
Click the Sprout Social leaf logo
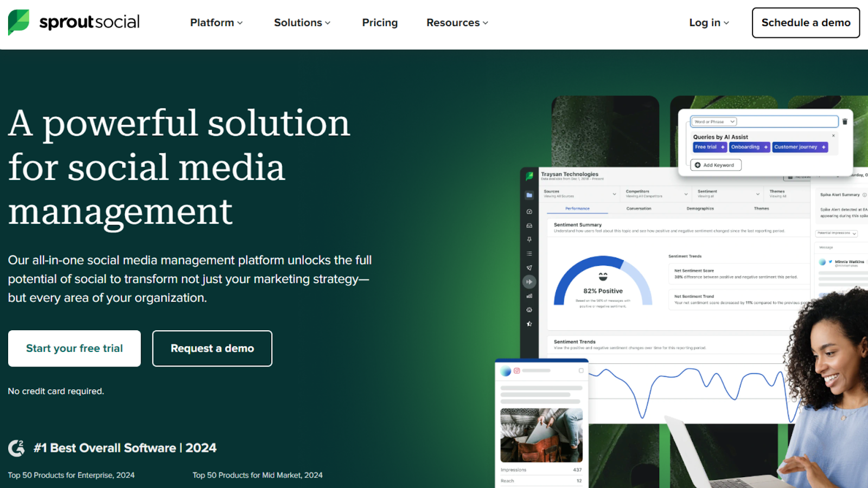tap(18, 22)
